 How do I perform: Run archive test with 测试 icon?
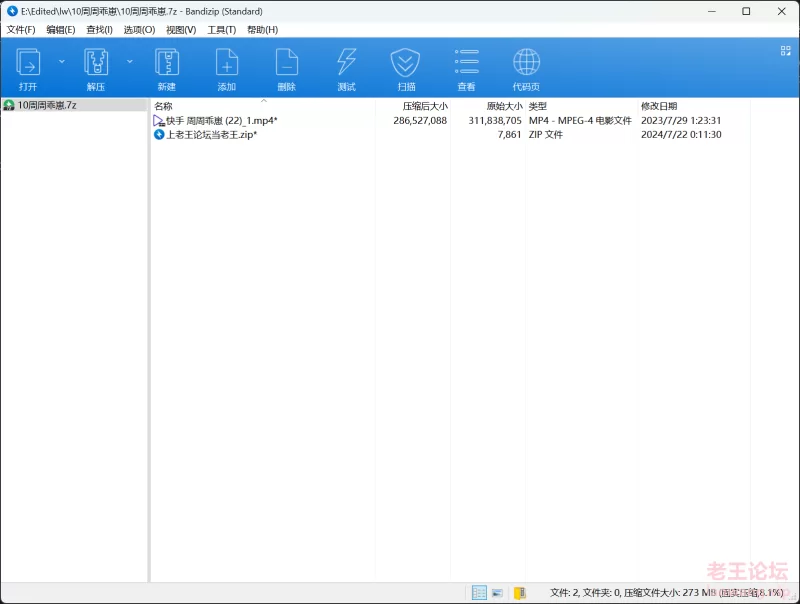pos(346,62)
